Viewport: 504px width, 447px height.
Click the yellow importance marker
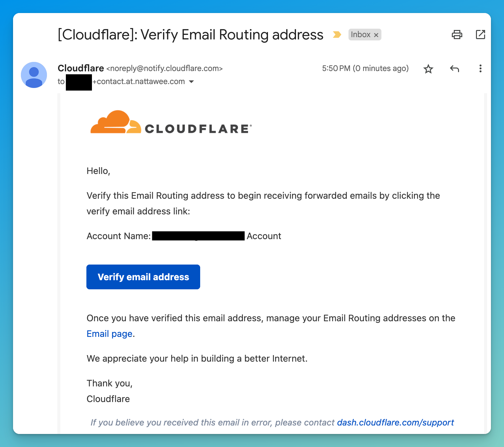(x=336, y=35)
